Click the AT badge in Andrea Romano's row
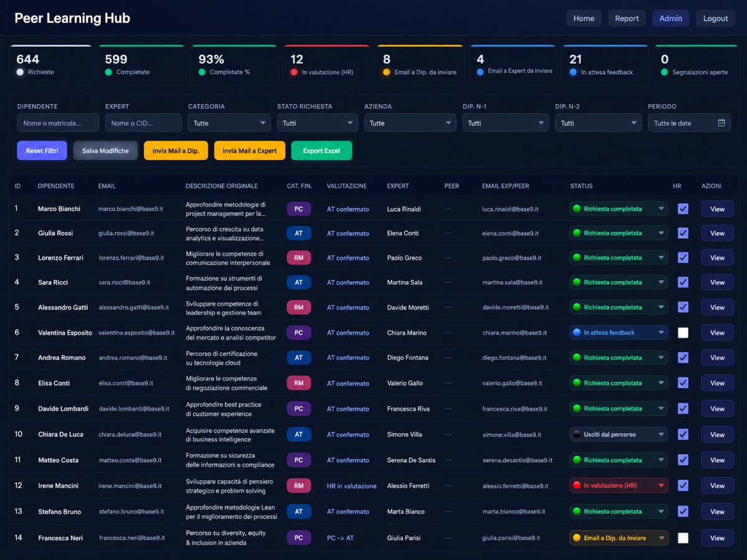This screenshot has width=747, height=560. (x=299, y=358)
